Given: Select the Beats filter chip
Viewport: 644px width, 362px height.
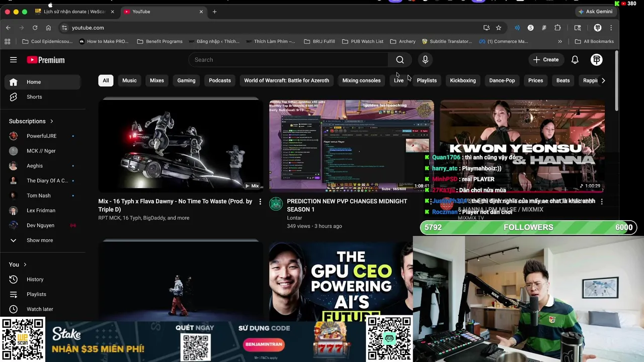Looking at the screenshot, I should coord(563,80).
